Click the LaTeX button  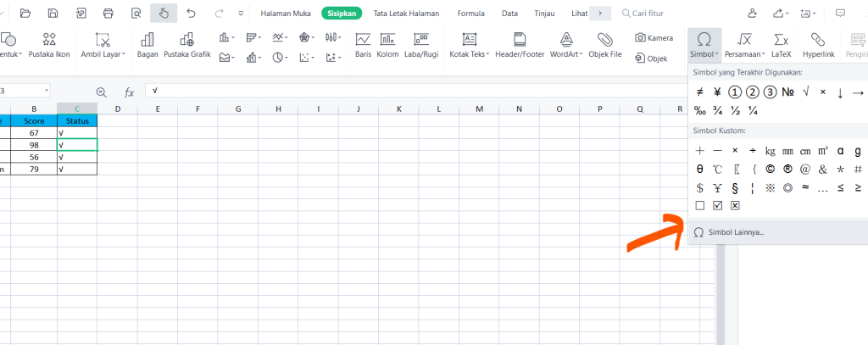point(781,44)
